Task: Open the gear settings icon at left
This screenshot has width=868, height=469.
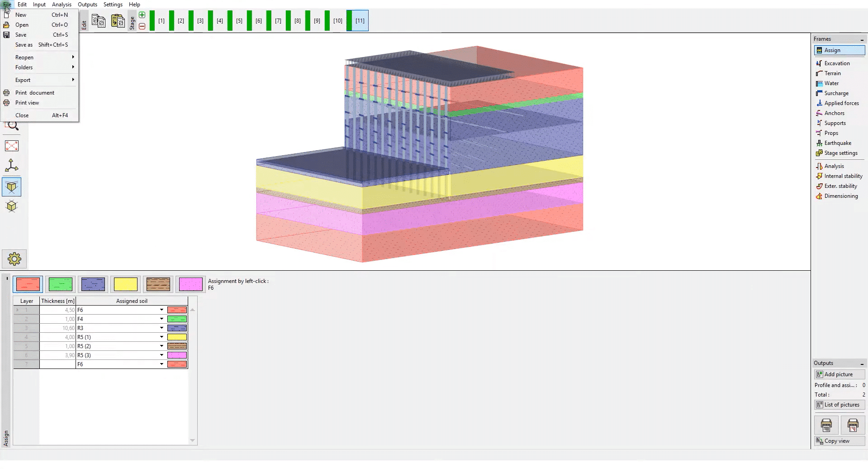Action: coord(14,259)
